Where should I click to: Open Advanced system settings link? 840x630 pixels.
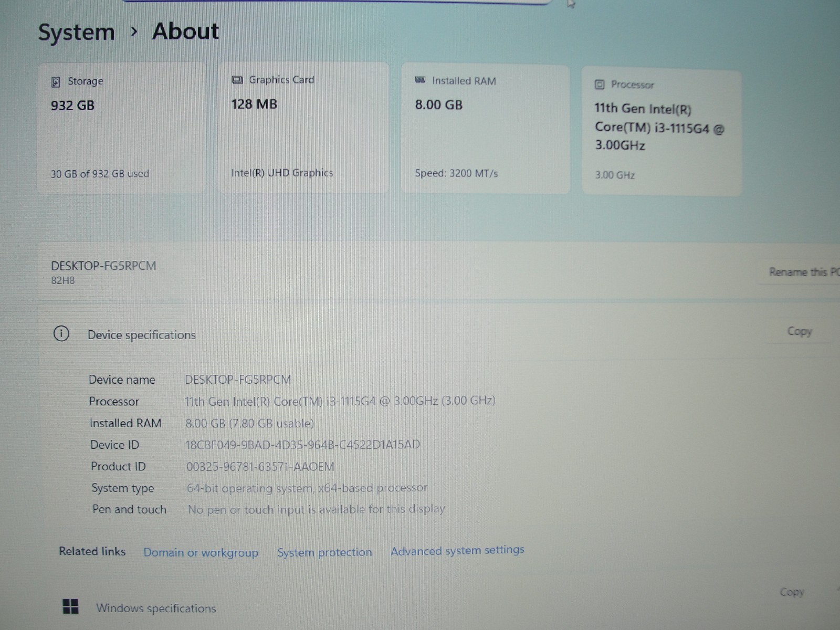(x=457, y=550)
